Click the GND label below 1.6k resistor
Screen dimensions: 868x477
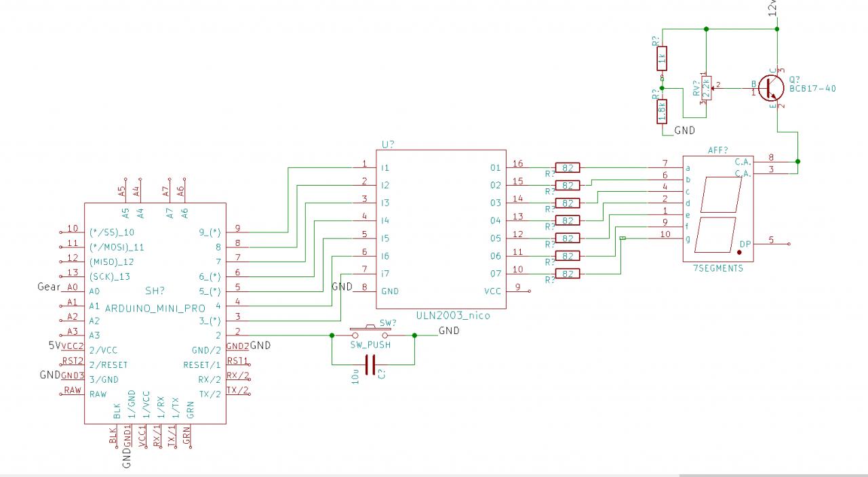[x=684, y=130]
